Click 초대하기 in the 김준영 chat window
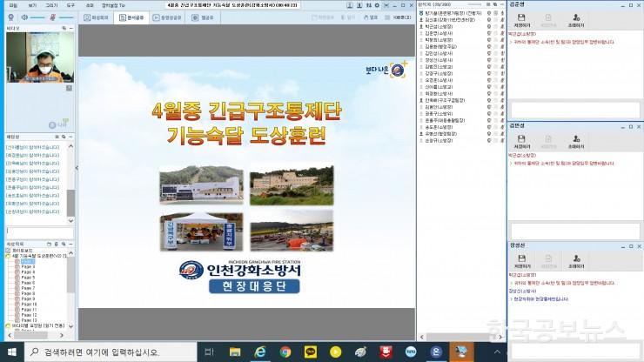 pos(576,21)
